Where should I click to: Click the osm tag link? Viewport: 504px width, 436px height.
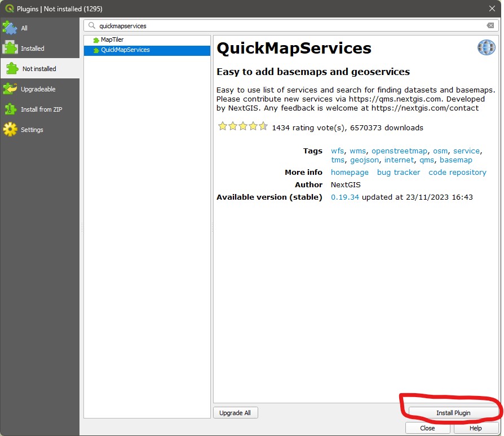point(440,151)
